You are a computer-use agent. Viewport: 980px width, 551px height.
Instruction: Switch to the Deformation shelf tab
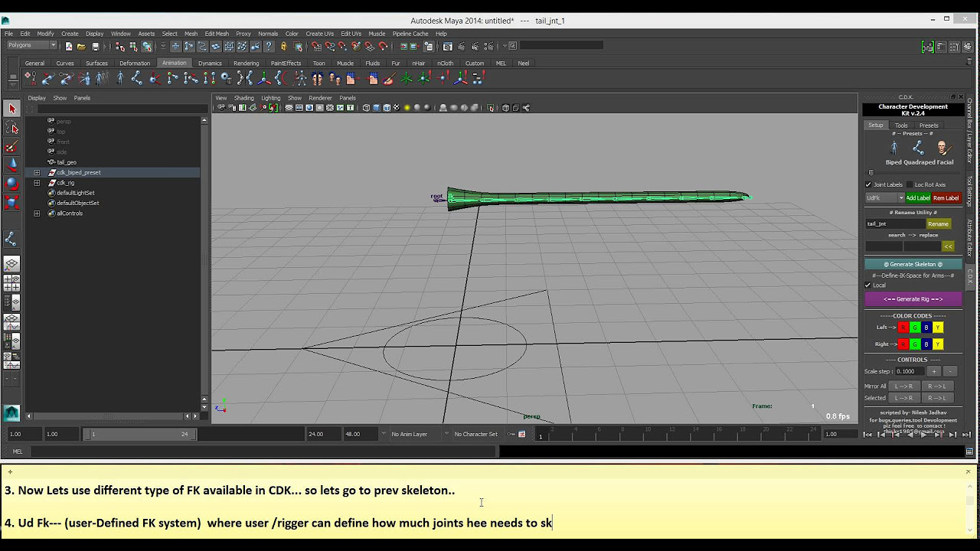tap(135, 64)
